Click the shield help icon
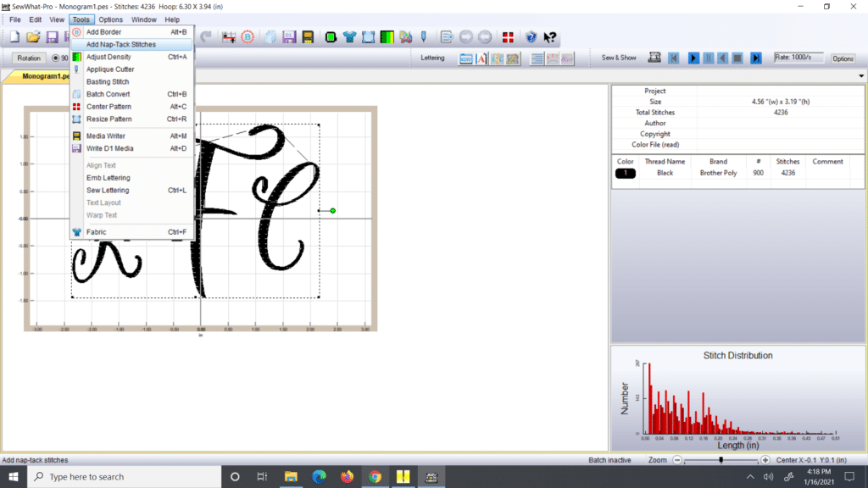This screenshot has width=868, height=488. click(531, 37)
